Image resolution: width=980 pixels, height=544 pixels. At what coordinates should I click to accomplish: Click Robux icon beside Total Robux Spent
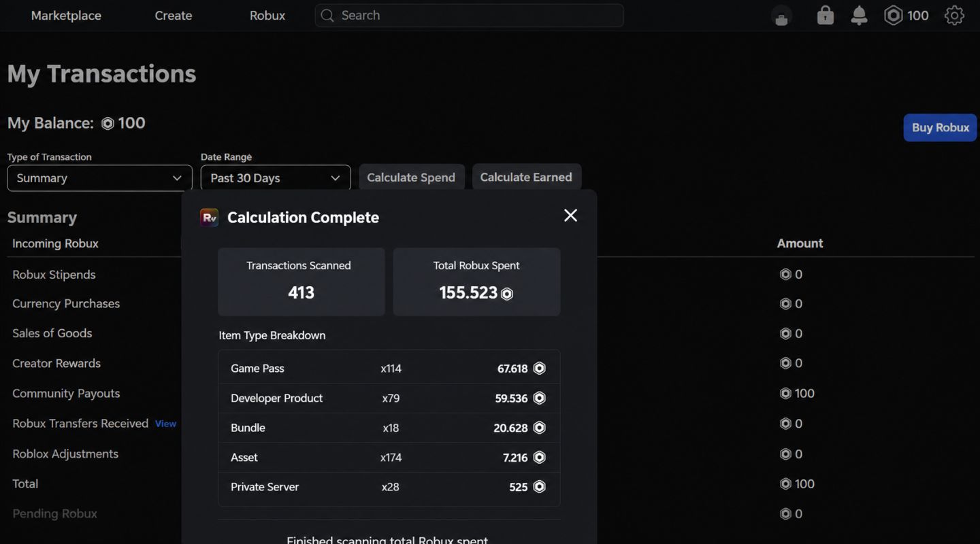click(x=507, y=294)
